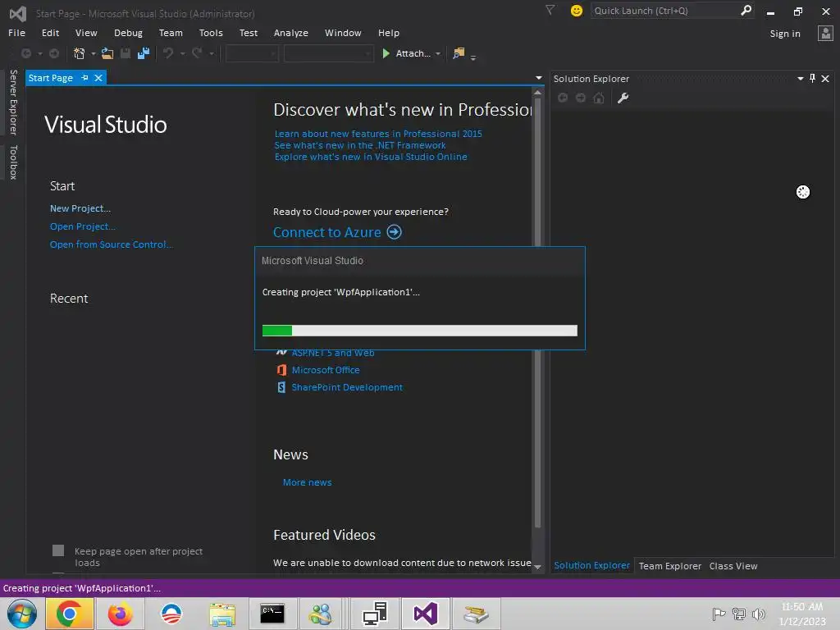Pin the Start Page tab
Viewport: 840px width, 630px height.
84,78
